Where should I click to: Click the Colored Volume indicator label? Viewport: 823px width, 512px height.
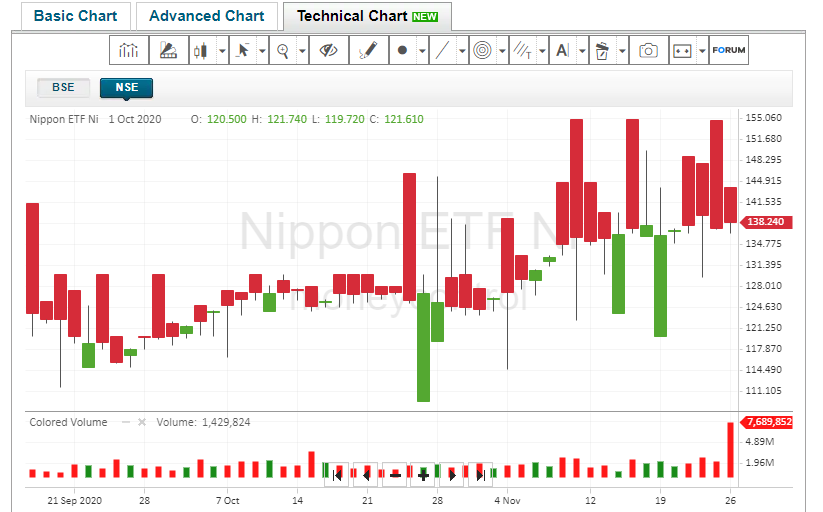[x=68, y=422]
